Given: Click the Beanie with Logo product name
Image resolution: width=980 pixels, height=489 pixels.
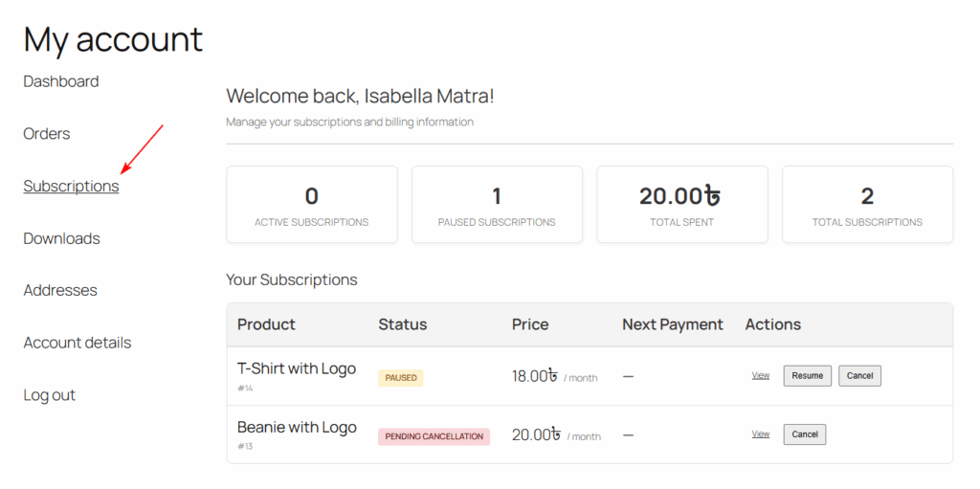Looking at the screenshot, I should pyautogui.click(x=297, y=428).
